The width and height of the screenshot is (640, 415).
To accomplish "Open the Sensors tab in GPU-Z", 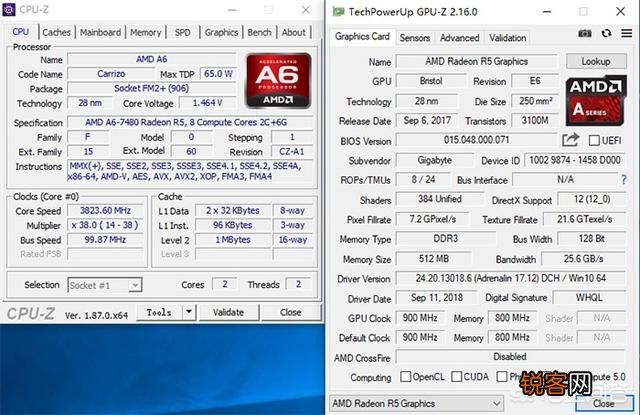I will pos(415,38).
